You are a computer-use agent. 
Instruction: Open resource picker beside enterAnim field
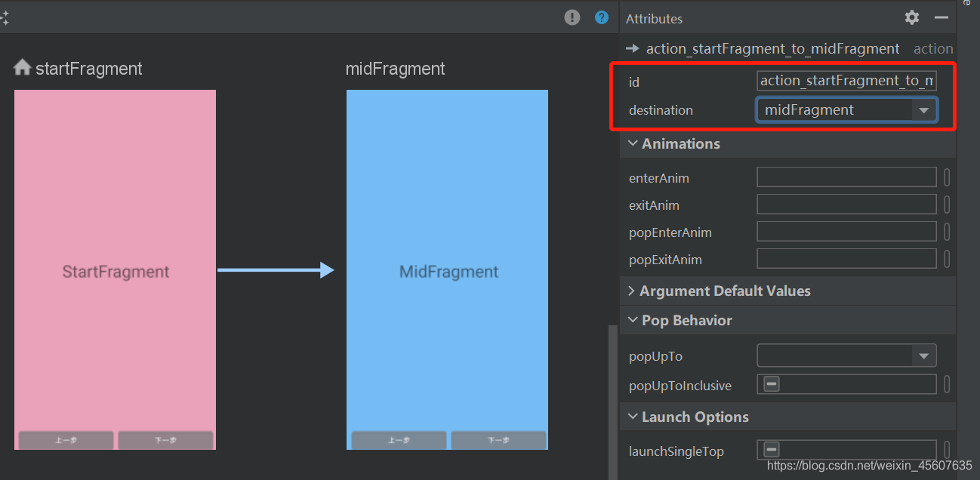(947, 177)
